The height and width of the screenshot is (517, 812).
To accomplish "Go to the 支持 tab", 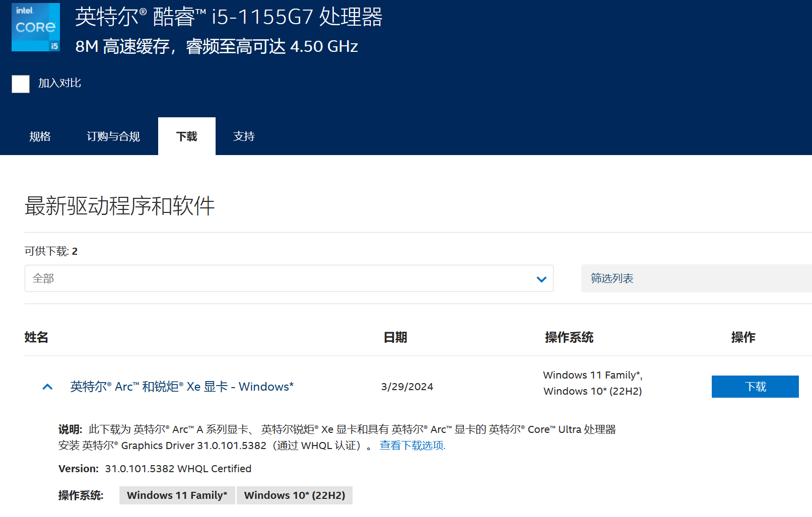I will [x=244, y=136].
